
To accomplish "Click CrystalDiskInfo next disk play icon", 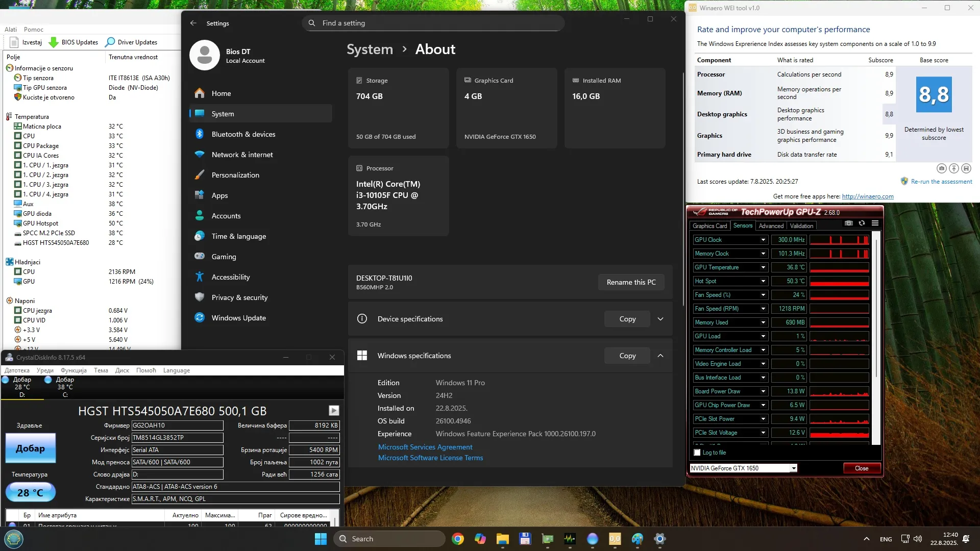I will [x=334, y=411].
